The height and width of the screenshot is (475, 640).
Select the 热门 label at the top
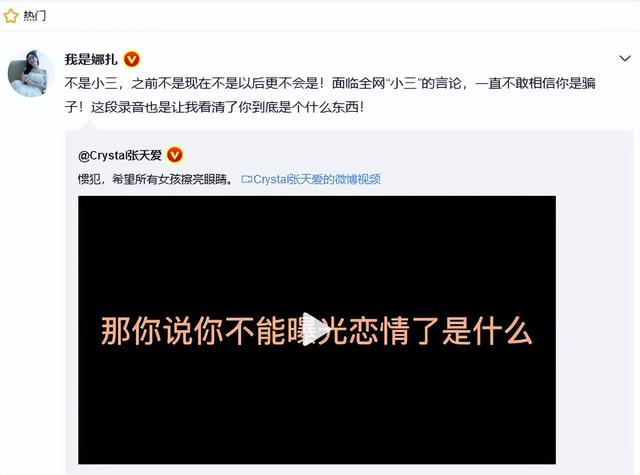[x=34, y=16]
